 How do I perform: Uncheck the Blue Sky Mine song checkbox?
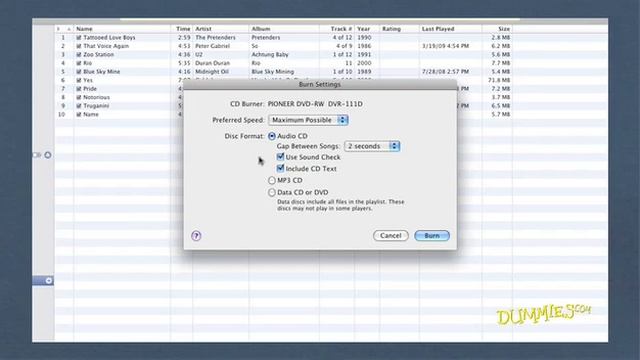point(79,72)
